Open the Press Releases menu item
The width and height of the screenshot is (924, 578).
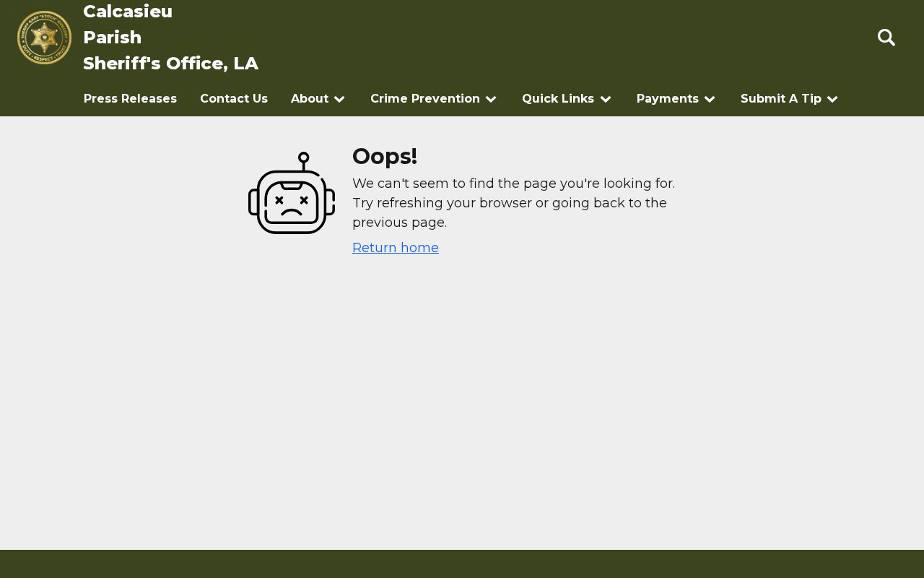pos(130,98)
